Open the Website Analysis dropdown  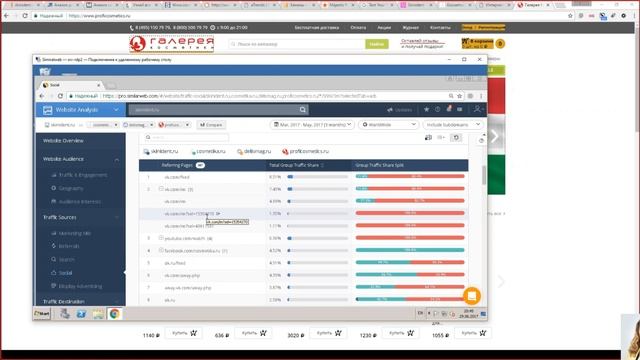point(116,110)
